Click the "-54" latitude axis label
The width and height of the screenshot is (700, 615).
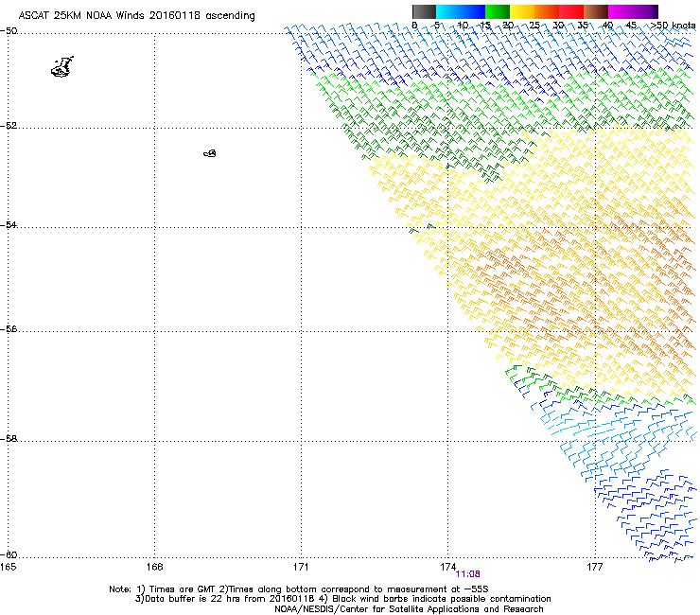(9, 224)
